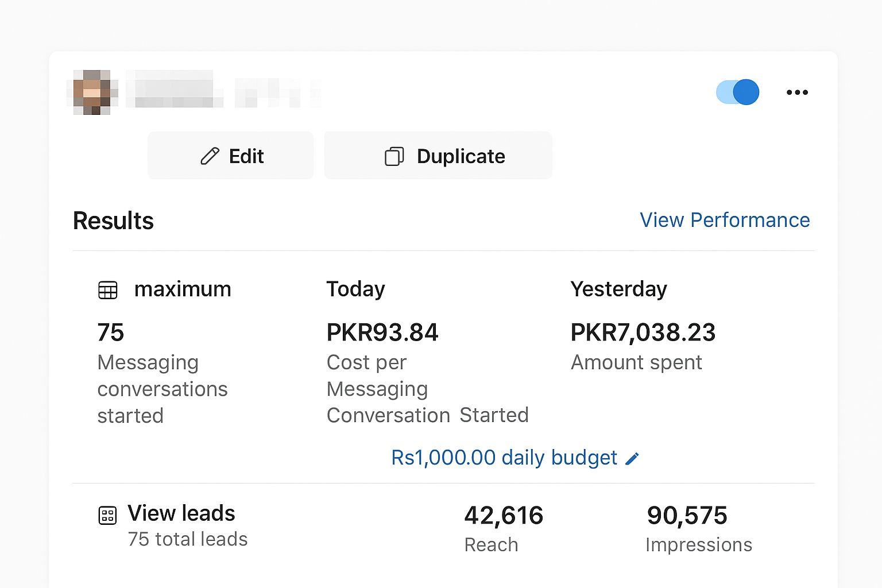Click the maximum results label
Image resolution: width=882 pixels, height=588 pixels.
point(183,289)
